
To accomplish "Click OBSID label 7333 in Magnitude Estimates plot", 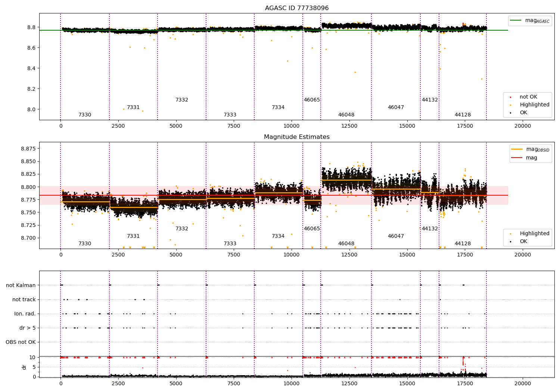I will point(230,244).
